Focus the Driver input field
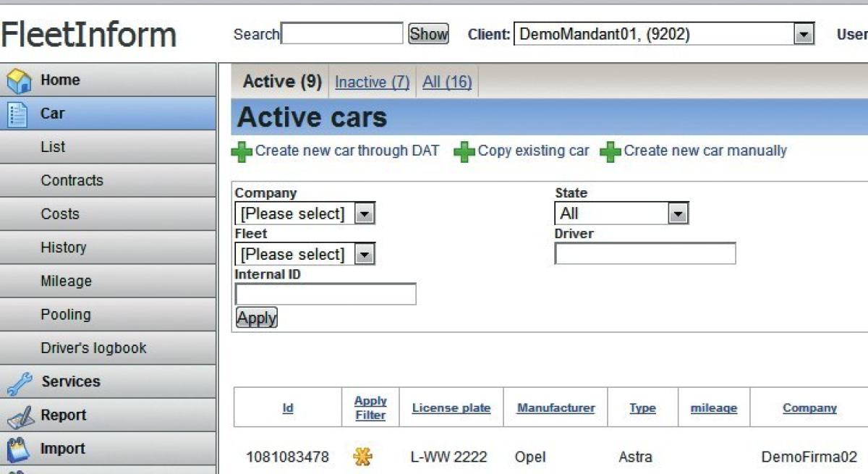 645,253
